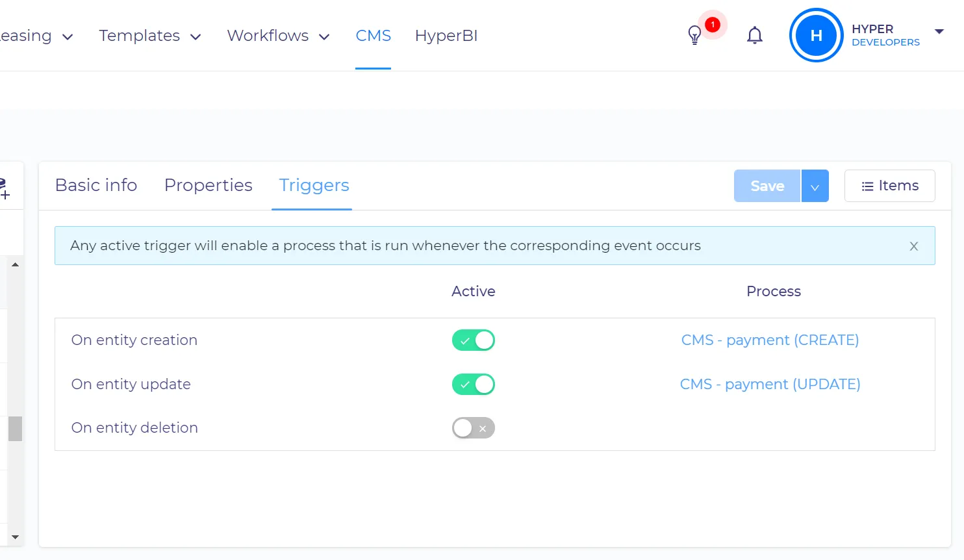Image resolution: width=964 pixels, height=560 pixels.
Task: Click the Process column header
Action: (774, 291)
